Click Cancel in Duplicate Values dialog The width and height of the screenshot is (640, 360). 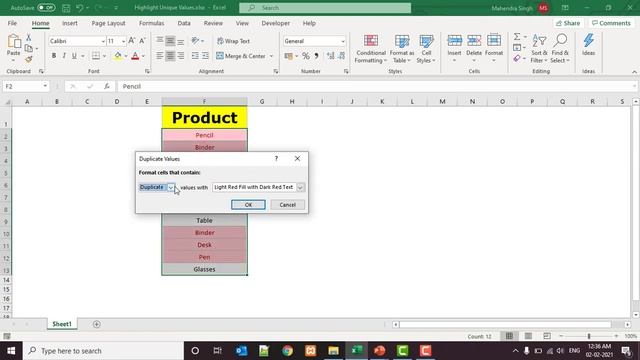coord(287,205)
